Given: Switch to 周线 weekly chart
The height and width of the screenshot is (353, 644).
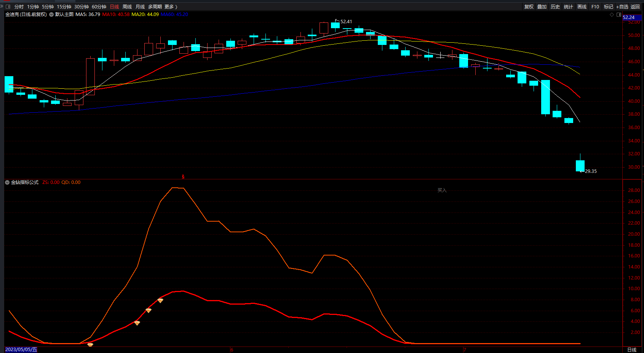Looking at the screenshot, I should click(127, 6).
